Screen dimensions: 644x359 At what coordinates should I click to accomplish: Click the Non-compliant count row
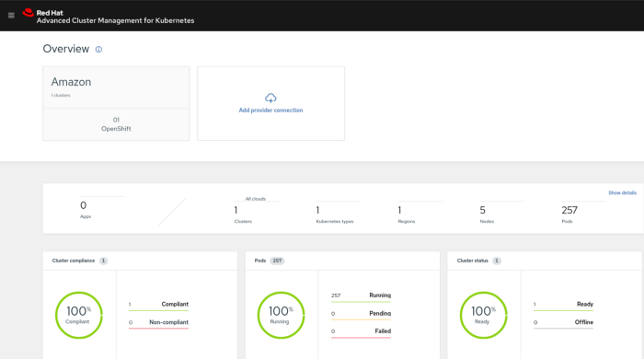(158, 323)
